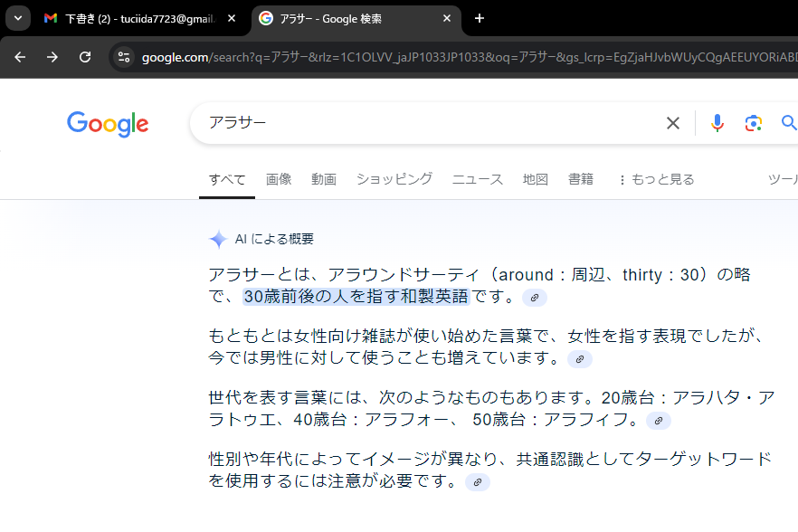Open source link after アラフィフ
The width and height of the screenshot is (798, 532).
tap(659, 421)
